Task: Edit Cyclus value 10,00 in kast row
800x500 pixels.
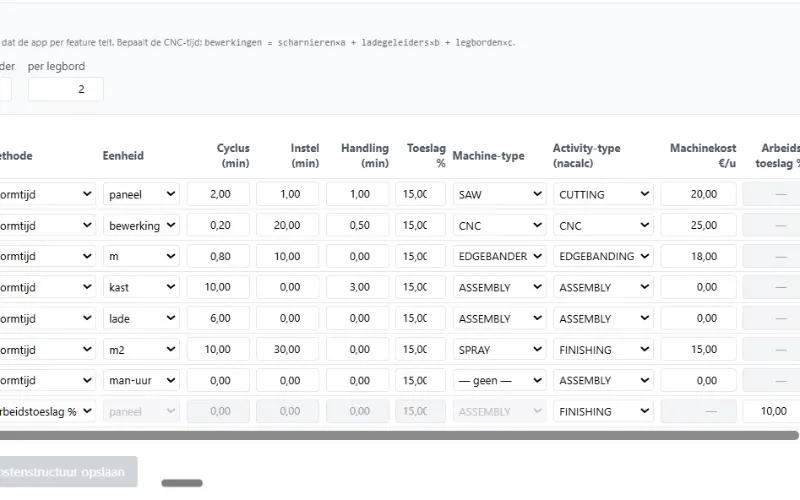Action: [218, 287]
